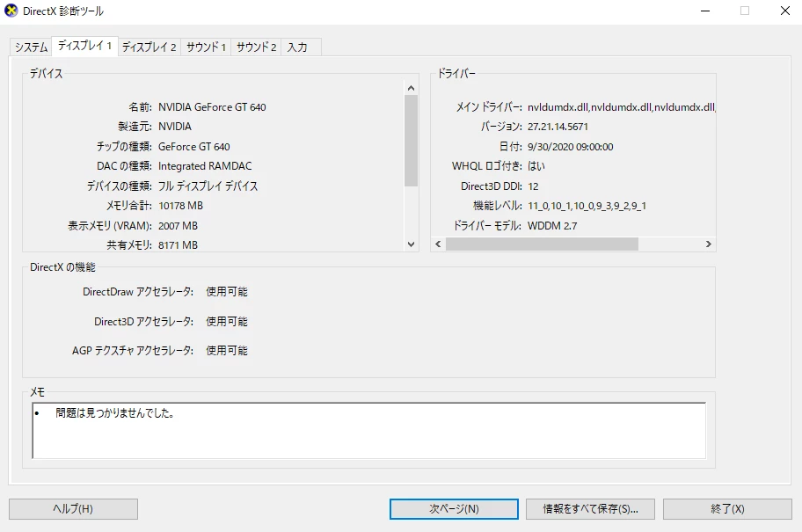This screenshot has height=532, width=802.
Task: Click the Direct3D DDI value 12
Action: coord(533,186)
